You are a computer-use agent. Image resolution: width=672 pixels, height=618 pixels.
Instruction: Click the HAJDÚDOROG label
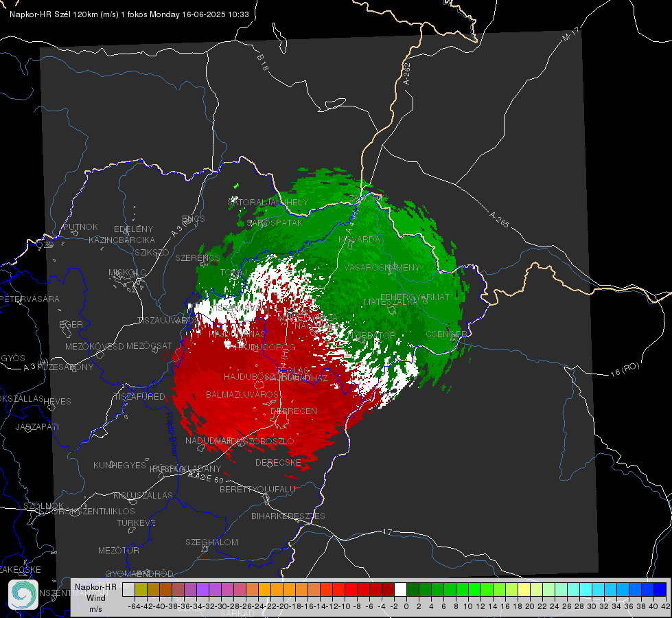pyautogui.click(x=266, y=347)
